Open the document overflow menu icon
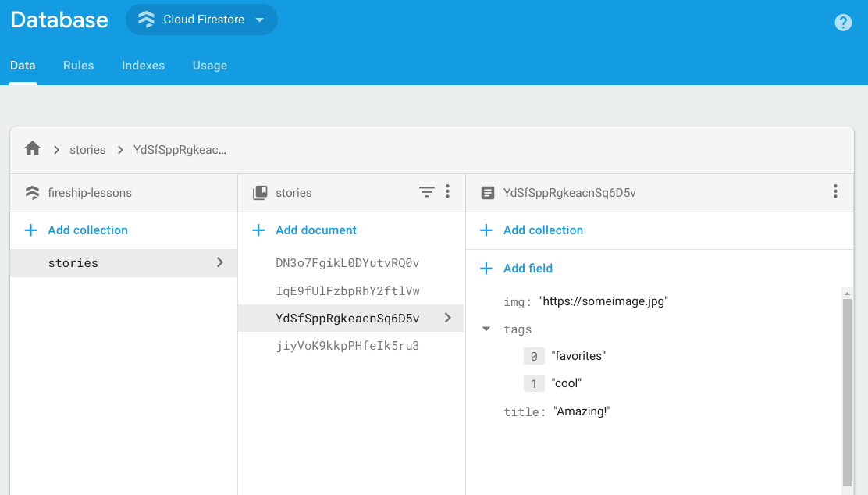 pos(834,191)
